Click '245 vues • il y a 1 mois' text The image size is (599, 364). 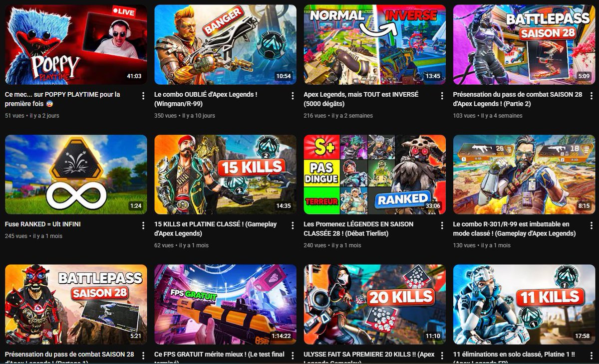click(33, 236)
